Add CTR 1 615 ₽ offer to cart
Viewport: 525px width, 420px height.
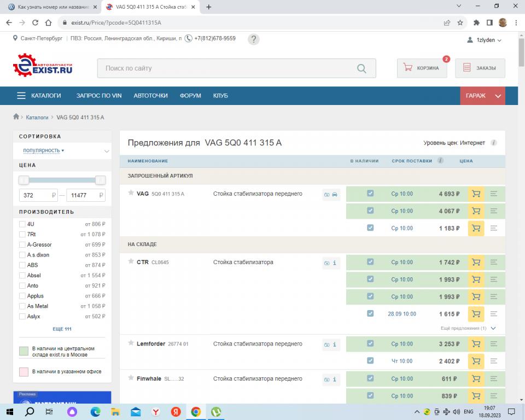476,314
